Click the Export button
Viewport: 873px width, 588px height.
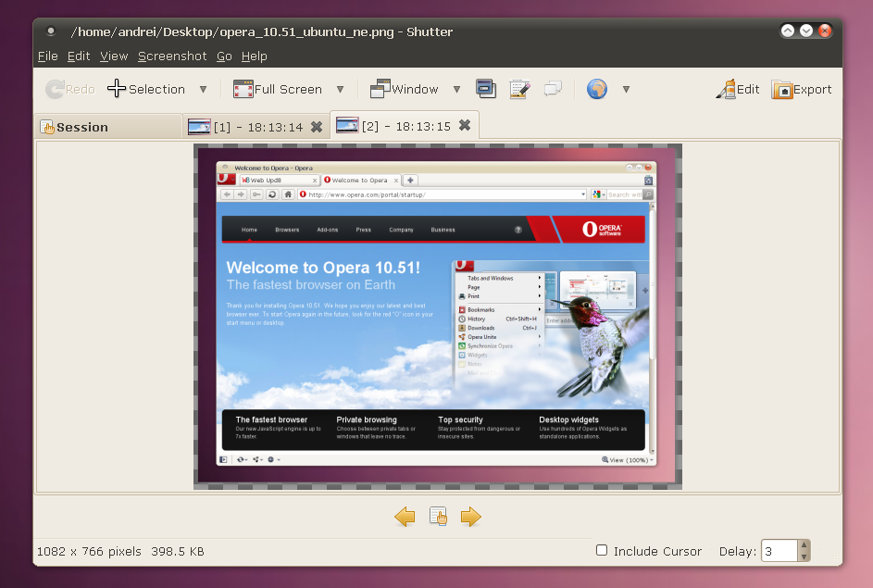tap(801, 89)
